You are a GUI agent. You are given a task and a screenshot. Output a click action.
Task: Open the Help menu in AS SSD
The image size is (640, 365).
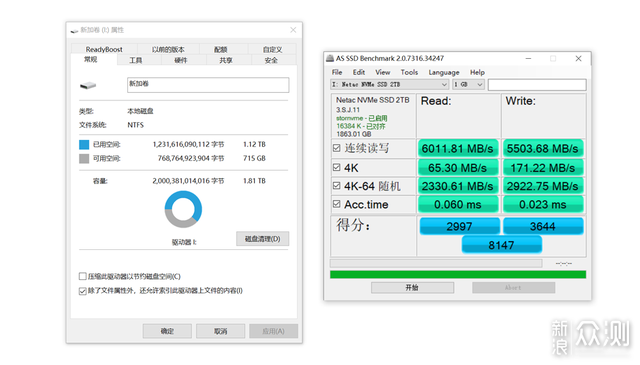pos(477,72)
